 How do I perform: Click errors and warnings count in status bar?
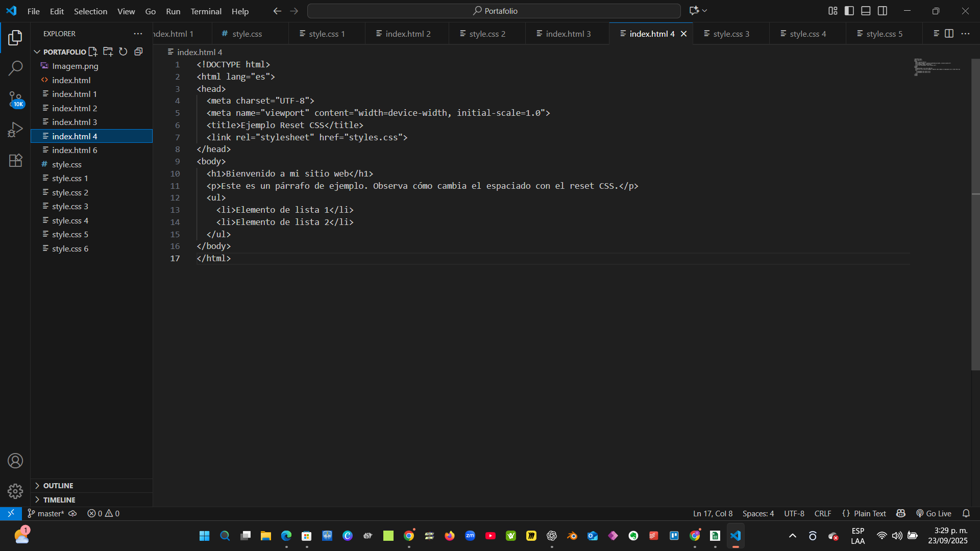tap(103, 514)
